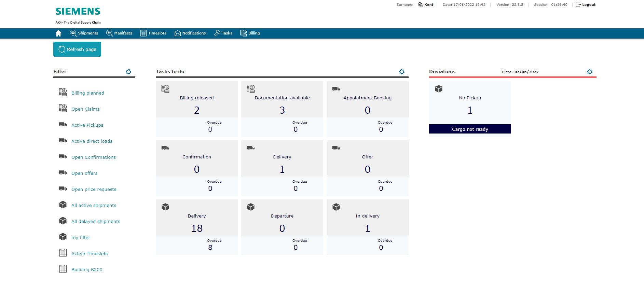Click the user icon beside Kent
This screenshot has height=308, width=644.
[421, 4]
